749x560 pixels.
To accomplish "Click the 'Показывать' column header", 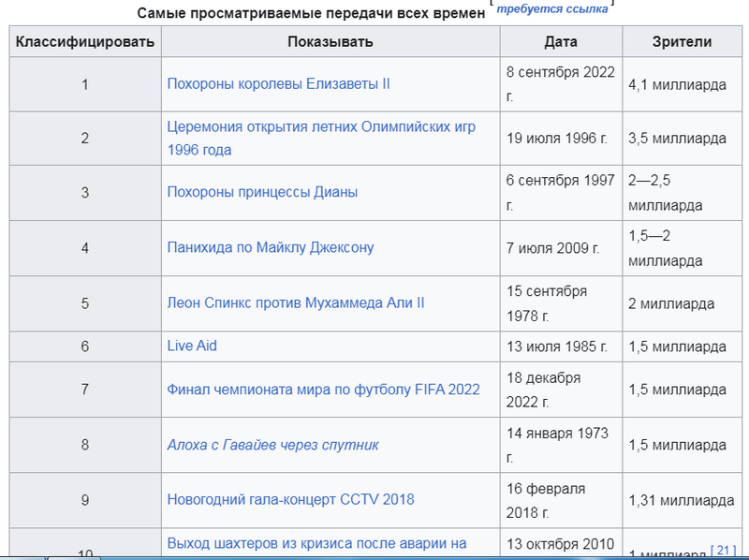I will tap(330, 41).
